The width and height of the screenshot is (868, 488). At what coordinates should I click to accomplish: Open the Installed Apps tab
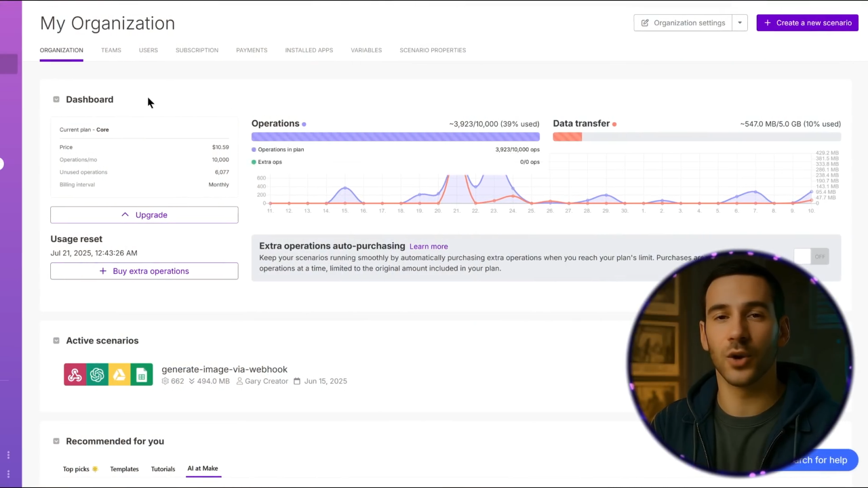pos(309,50)
